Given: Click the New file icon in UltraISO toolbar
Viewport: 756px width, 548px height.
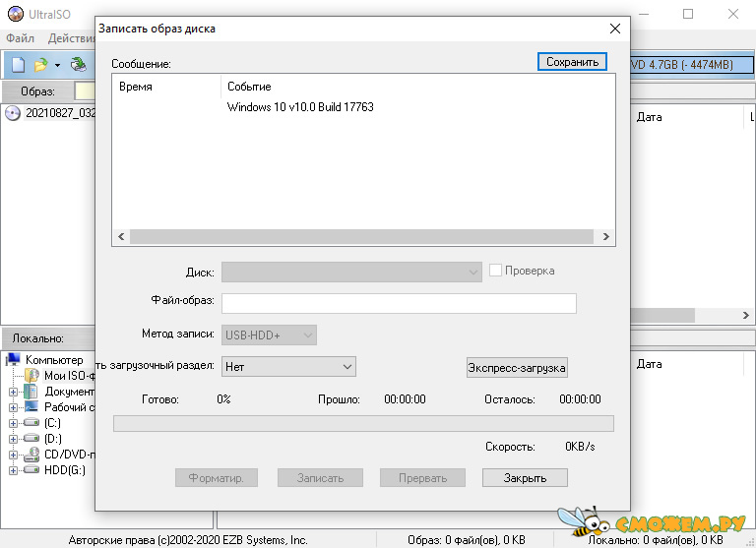Looking at the screenshot, I should tap(18, 65).
